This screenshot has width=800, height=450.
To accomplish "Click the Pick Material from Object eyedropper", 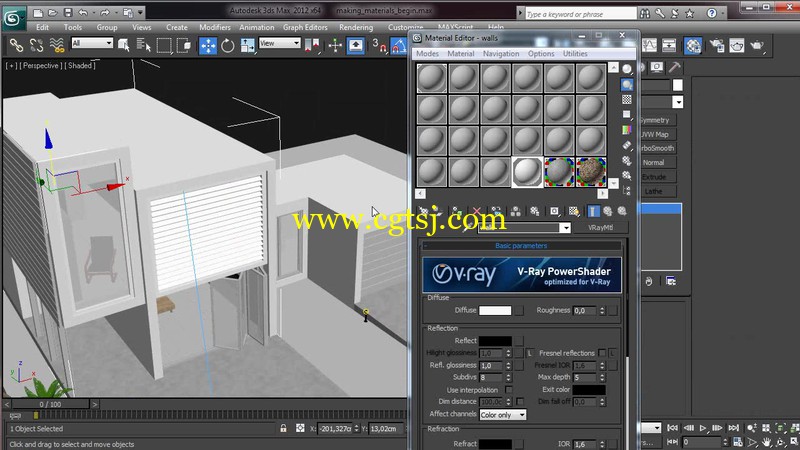I will [467, 228].
